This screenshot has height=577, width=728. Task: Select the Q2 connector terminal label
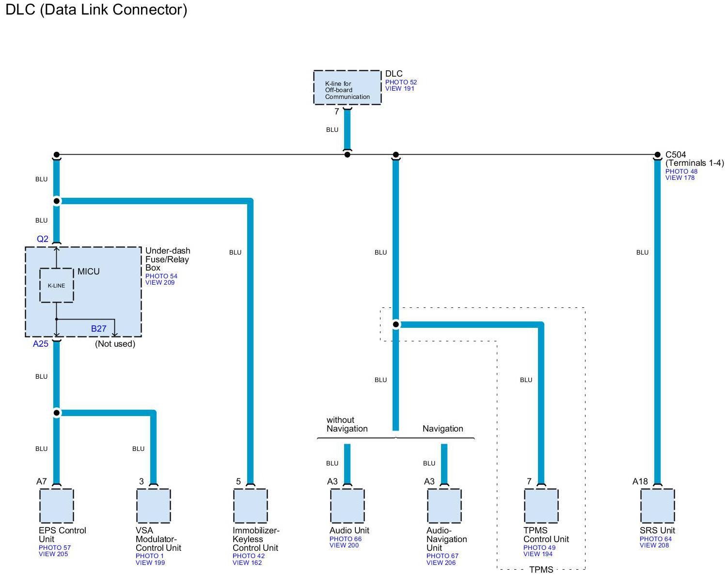click(43, 239)
